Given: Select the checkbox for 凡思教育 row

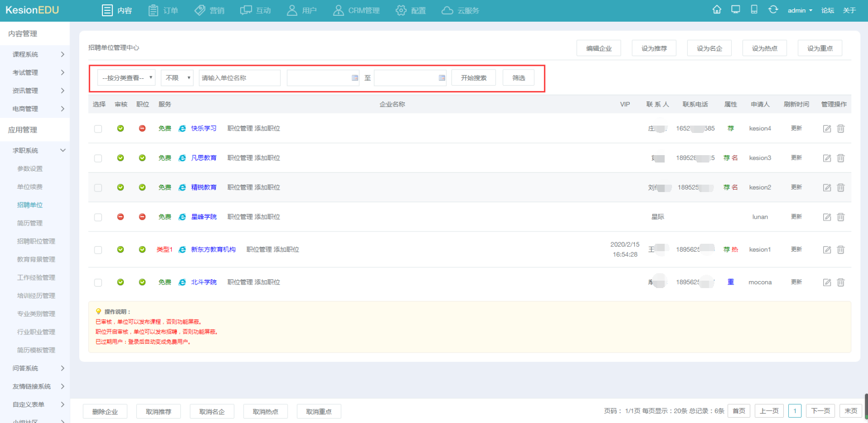Looking at the screenshot, I should tap(98, 159).
